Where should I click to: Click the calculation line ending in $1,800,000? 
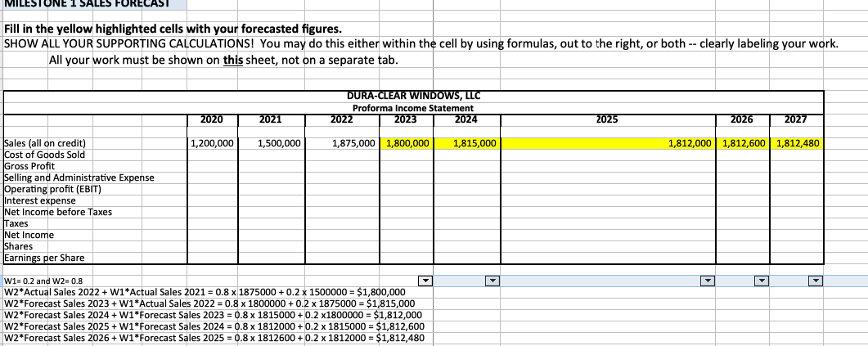point(205,292)
